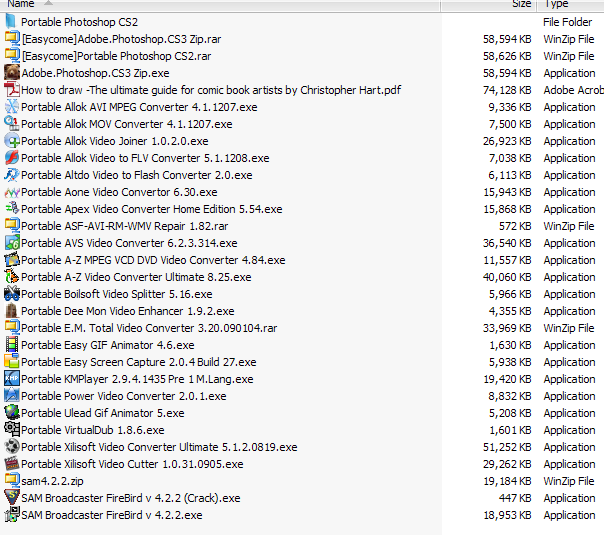Click the Xilisoft Video Converter Ultimate icon
This screenshot has width=604, height=535.
pyautogui.click(x=12, y=446)
